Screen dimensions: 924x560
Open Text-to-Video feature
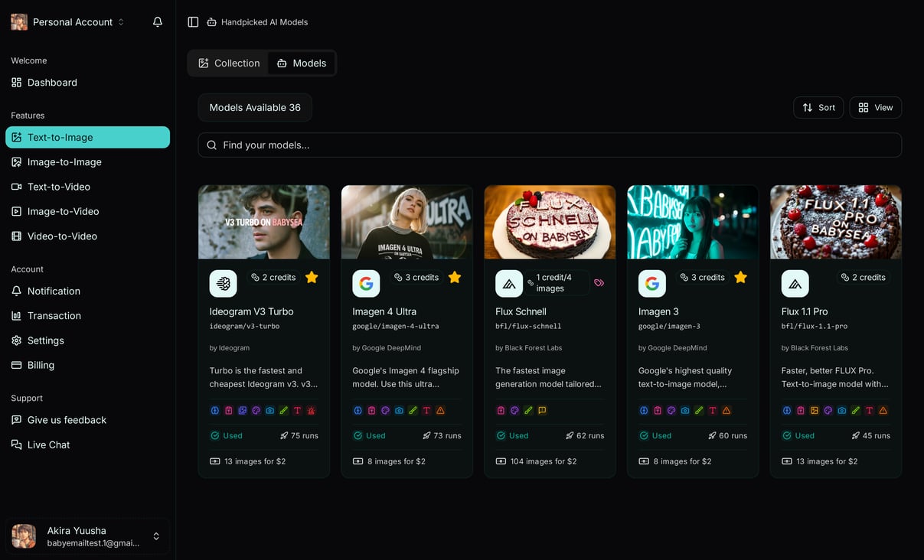pyautogui.click(x=87, y=187)
